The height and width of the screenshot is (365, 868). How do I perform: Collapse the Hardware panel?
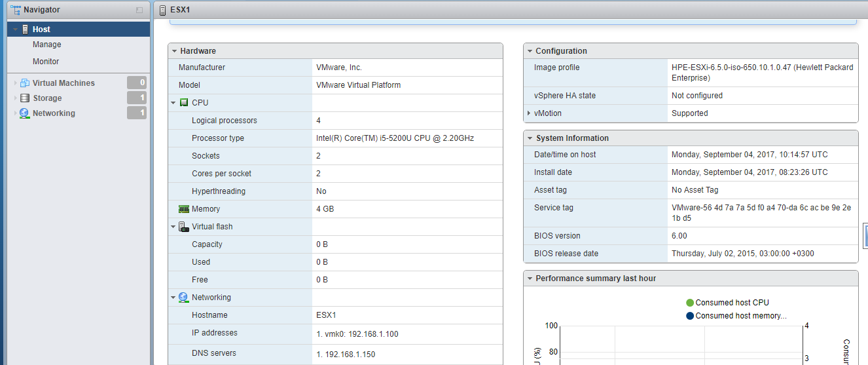174,51
